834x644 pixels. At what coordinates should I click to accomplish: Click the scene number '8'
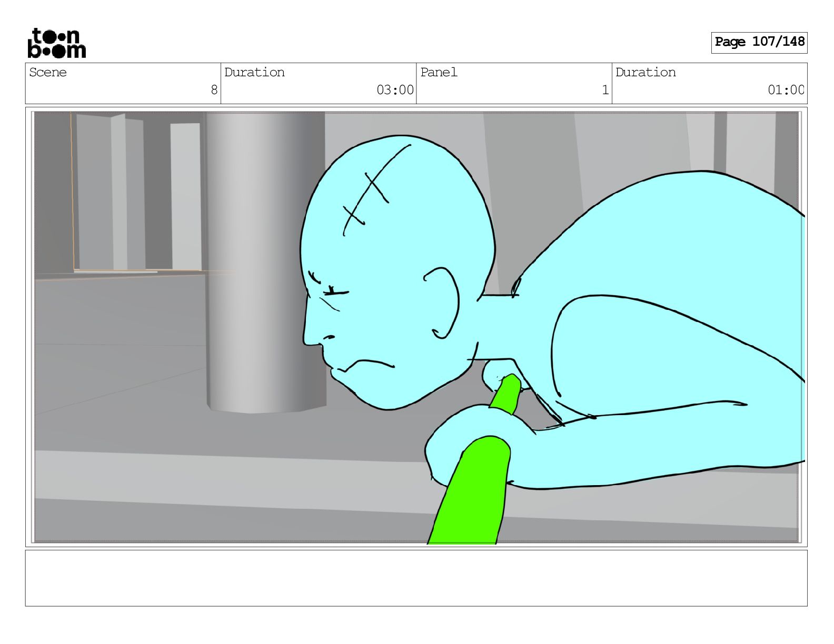pos(214,90)
